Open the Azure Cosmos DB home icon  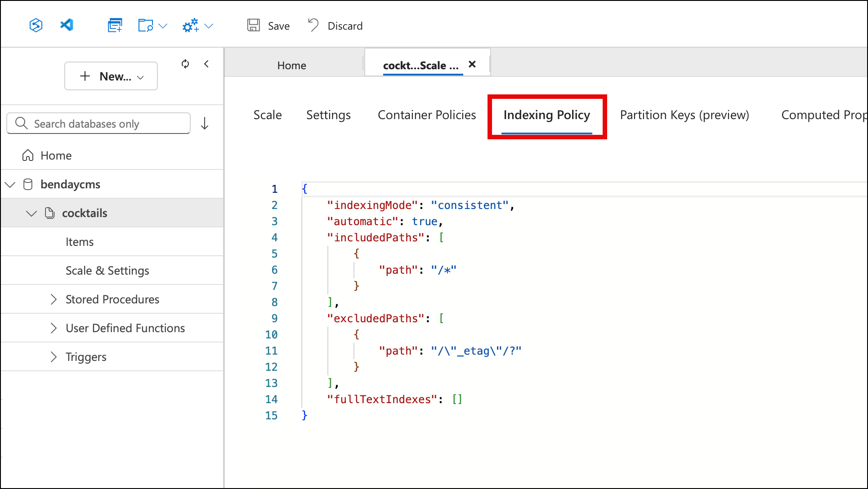click(36, 25)
